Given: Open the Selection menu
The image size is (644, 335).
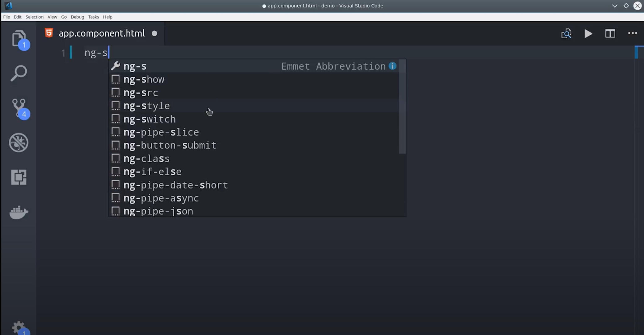Looking at the screenshot, I should point(34,17).
